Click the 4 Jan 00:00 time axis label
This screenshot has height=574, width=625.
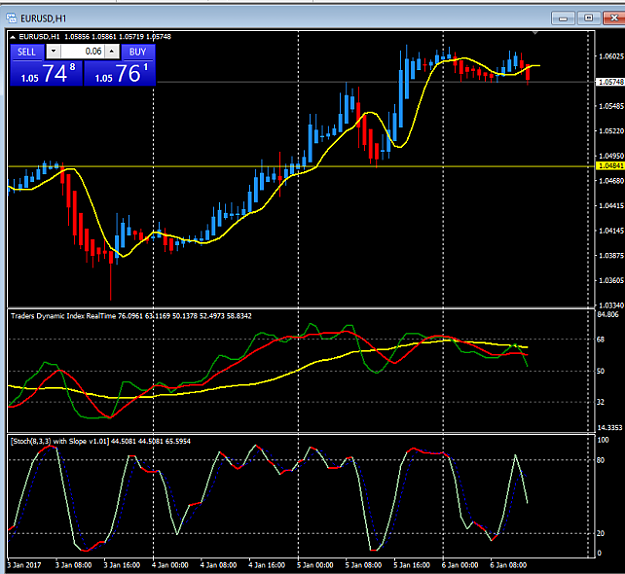tap(171, 565)
